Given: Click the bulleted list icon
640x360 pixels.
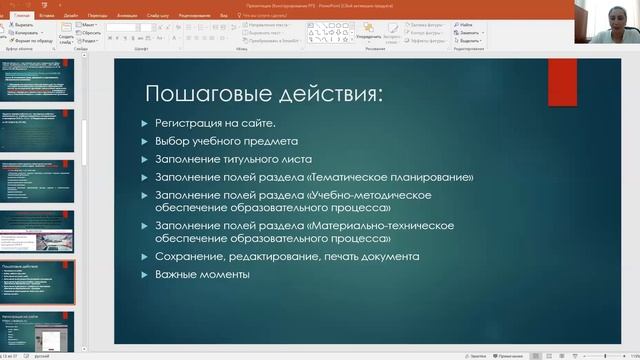Looking at the screenshot, I should pos(189,27).
